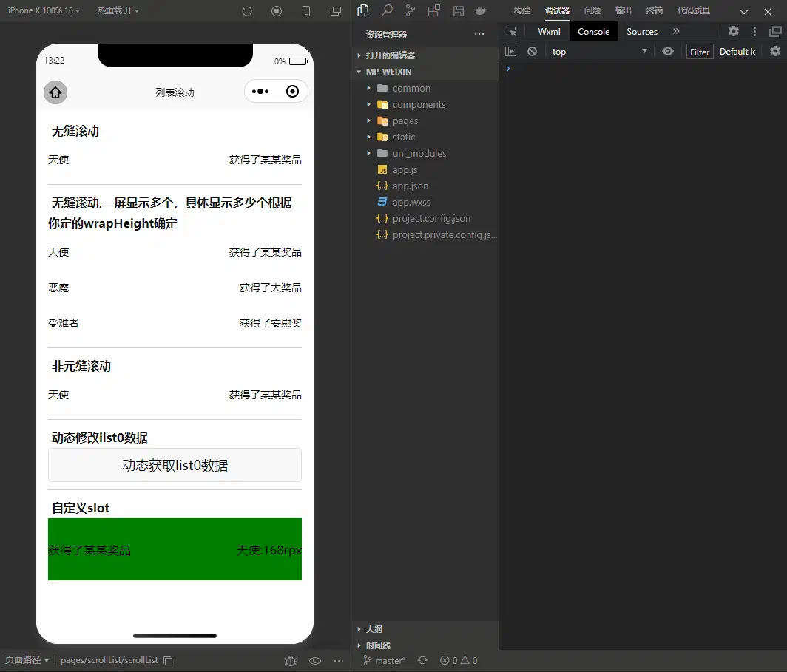Open the top context dropdown in console
This screenshot has height=672, width=787.
tap(599, 51)
